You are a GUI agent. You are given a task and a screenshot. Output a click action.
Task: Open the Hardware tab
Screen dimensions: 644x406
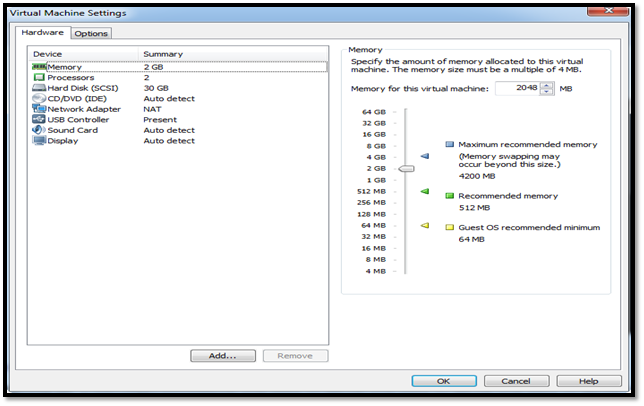point(44,33)
